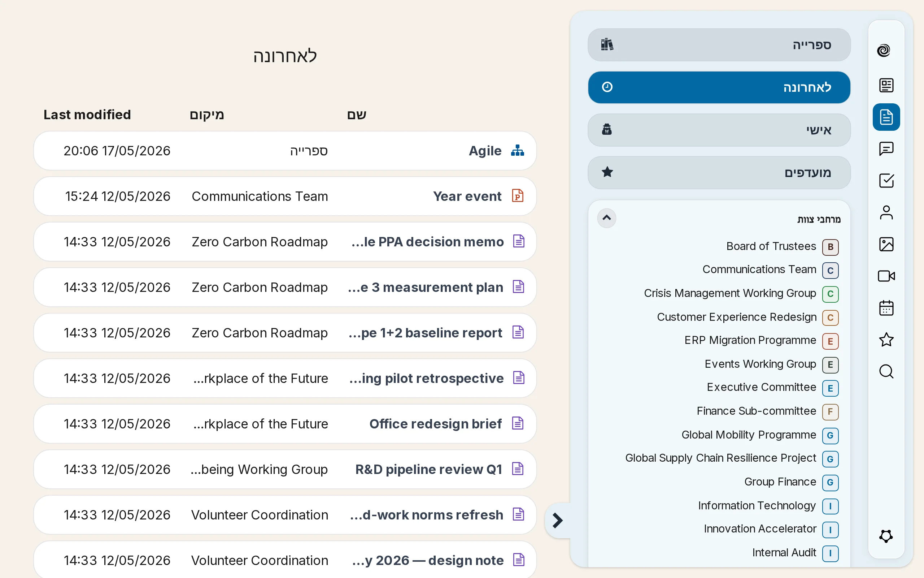Image resolution: width=924 pixels, height=578 pixels.
Task: Click the 20:06 17/05/2026 timestamp
Action: (x=117, y=151)
